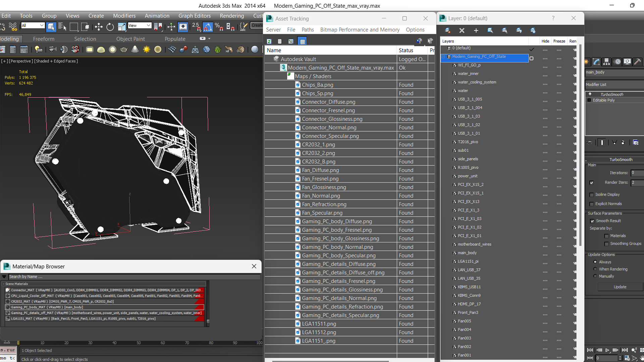Toggle the Percent Snap tool
Screen dimensions: 644x362
pos(219,26)
